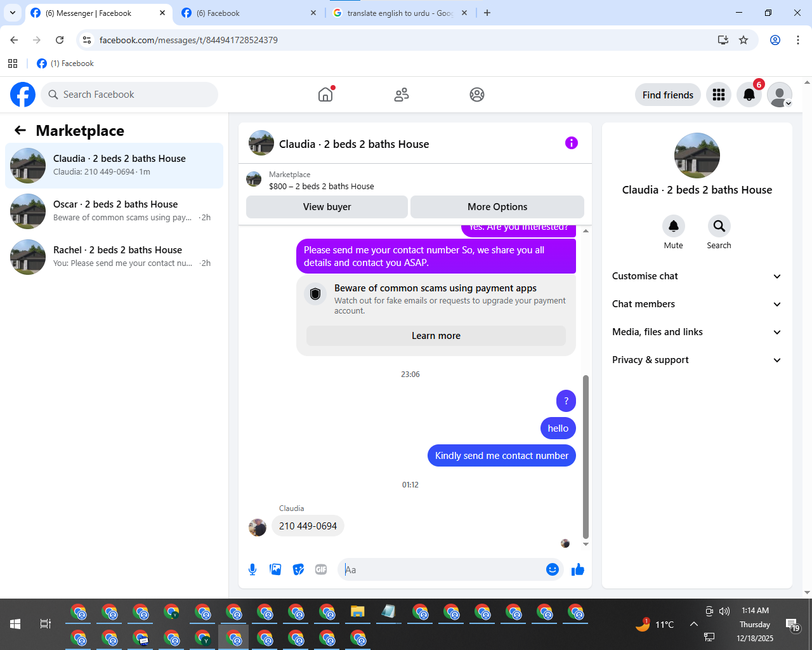This screenshot has width=812, height=650.
Task: Reload the browser page
Action: [x=60, y=40]
